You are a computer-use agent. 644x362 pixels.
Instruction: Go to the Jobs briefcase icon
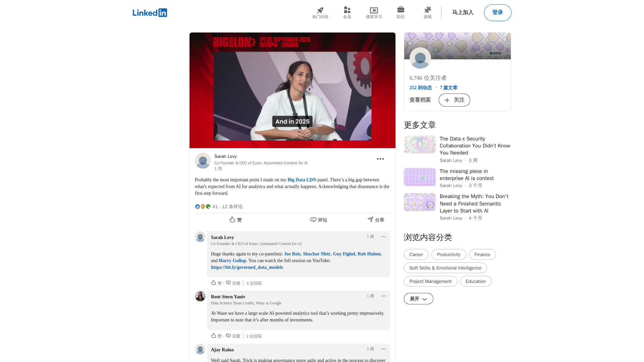click(400, 10)
